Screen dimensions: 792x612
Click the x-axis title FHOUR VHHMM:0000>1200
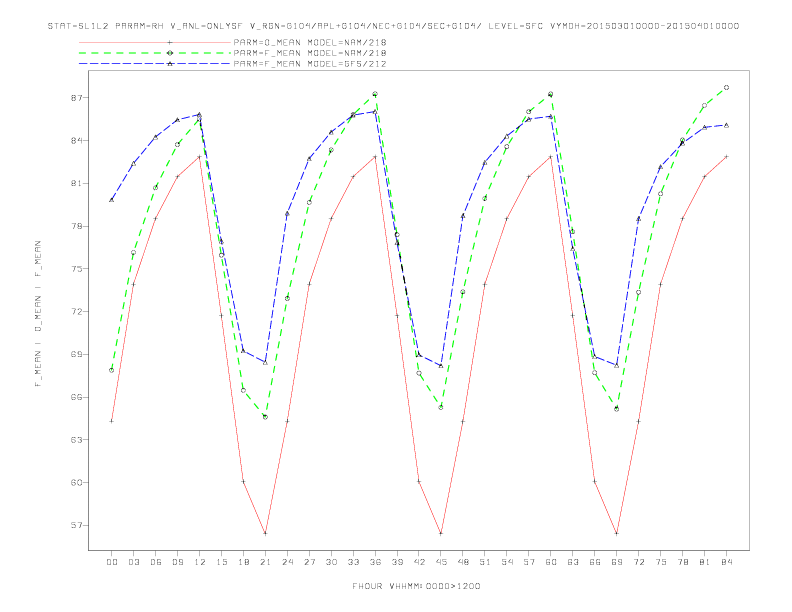[416, 586]
